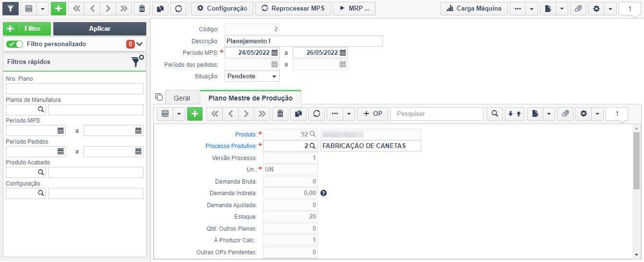Open Período MPS filter end calendar
Screen dimensions: 644x262
[138, 130]
